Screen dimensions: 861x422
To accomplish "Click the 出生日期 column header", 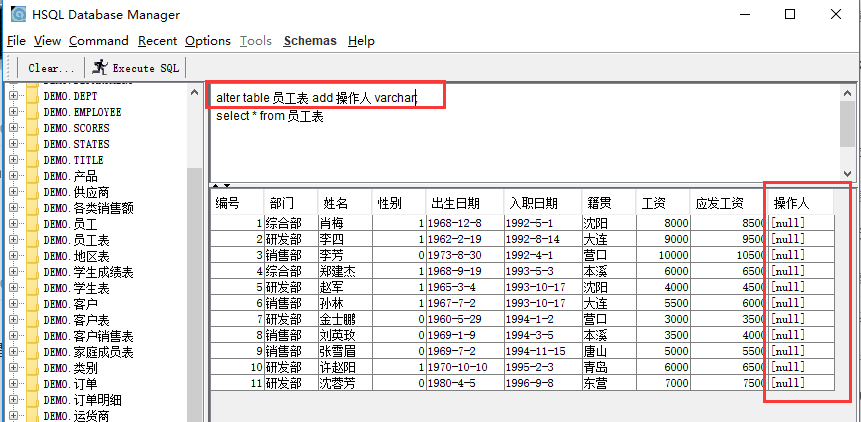I will point(465,203).
